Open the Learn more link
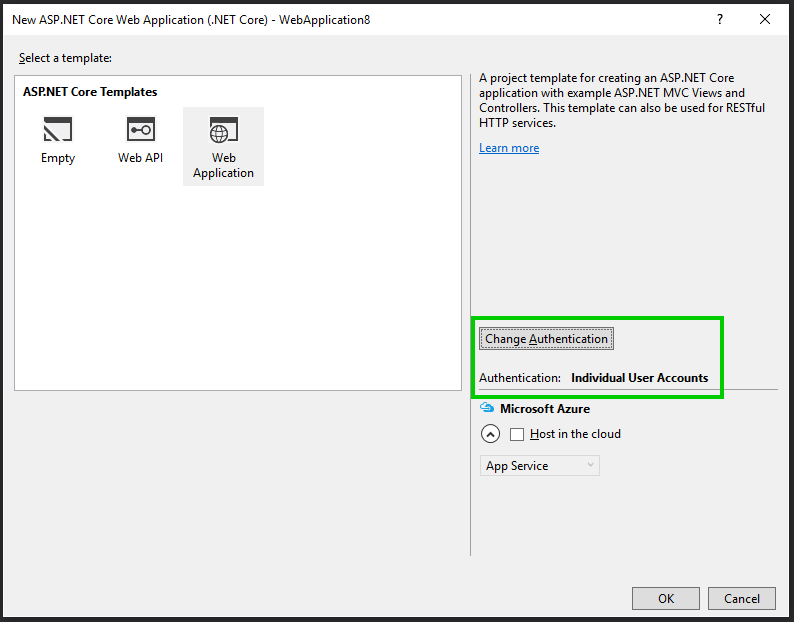This screenshot has width=794, height=622. point(509,148)
